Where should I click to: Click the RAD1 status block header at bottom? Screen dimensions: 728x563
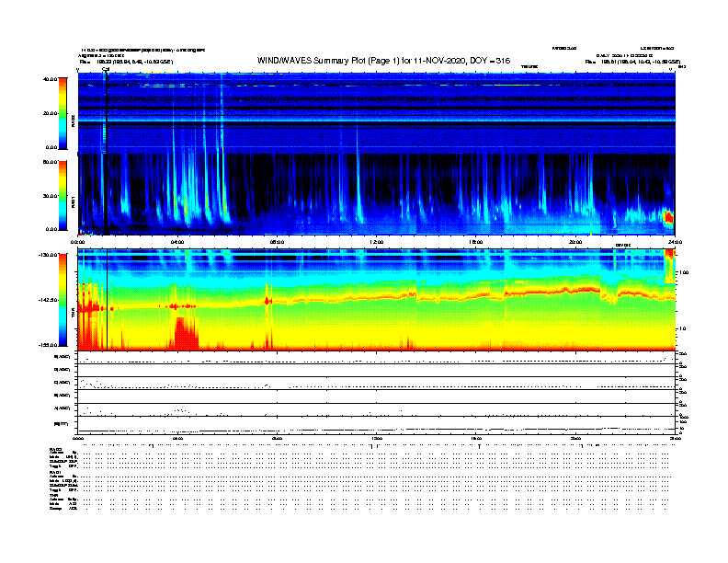pyautogui.click(x=56, y=473)
